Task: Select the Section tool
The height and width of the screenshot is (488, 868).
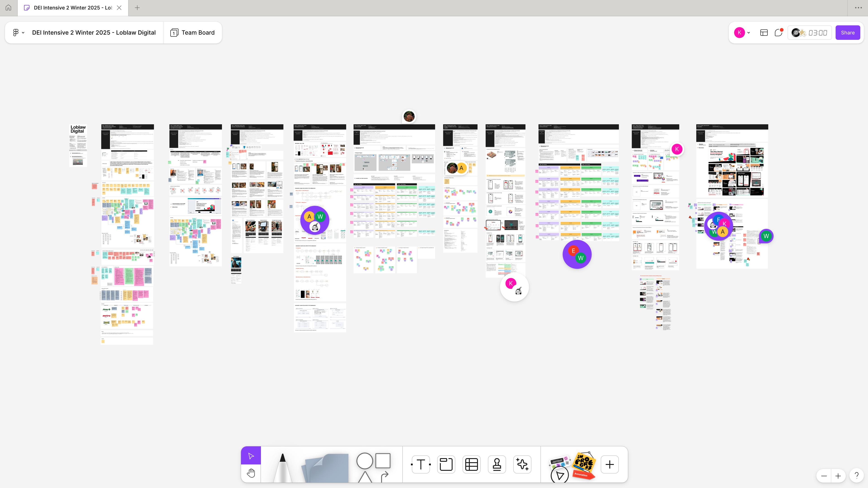Action: [x=446, y=464]
